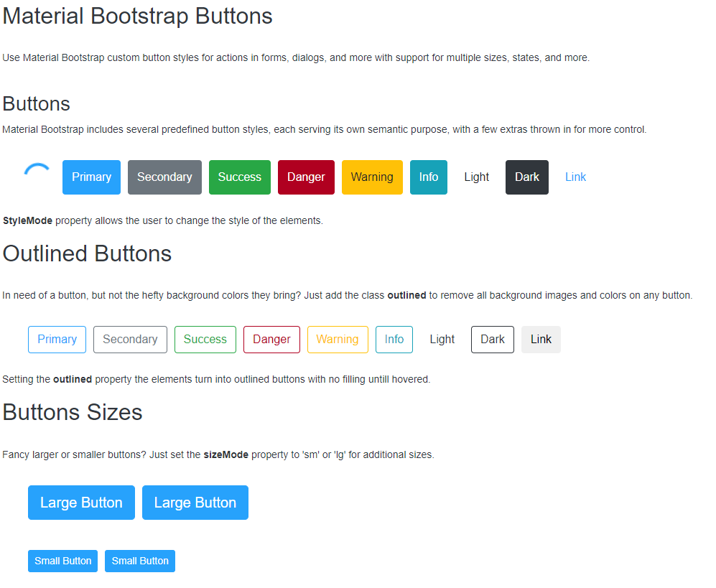Click the blue loading spinner icon
716x588 pixels.
[x=37, y=169]
